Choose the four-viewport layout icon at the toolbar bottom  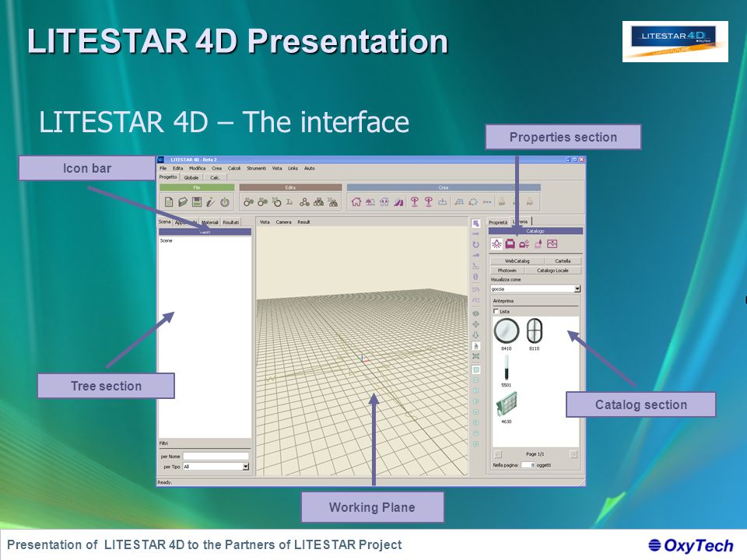click(475, 444)
